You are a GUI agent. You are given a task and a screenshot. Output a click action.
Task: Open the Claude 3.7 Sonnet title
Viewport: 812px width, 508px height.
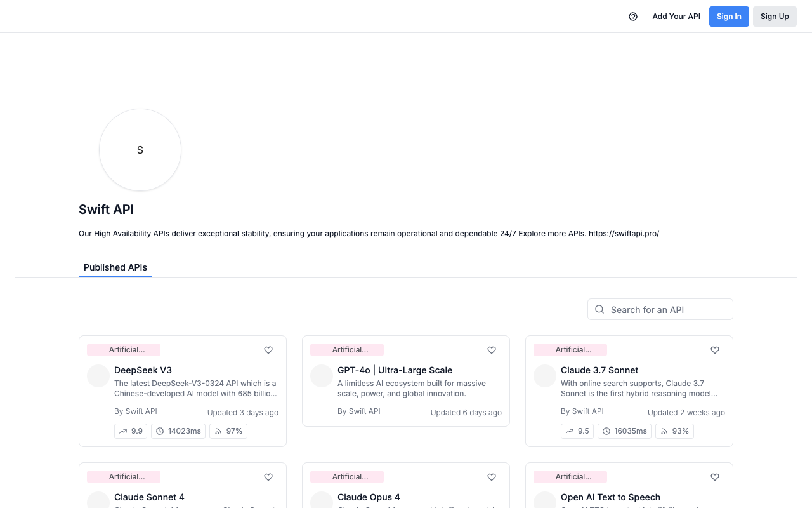tap(599, 370)
